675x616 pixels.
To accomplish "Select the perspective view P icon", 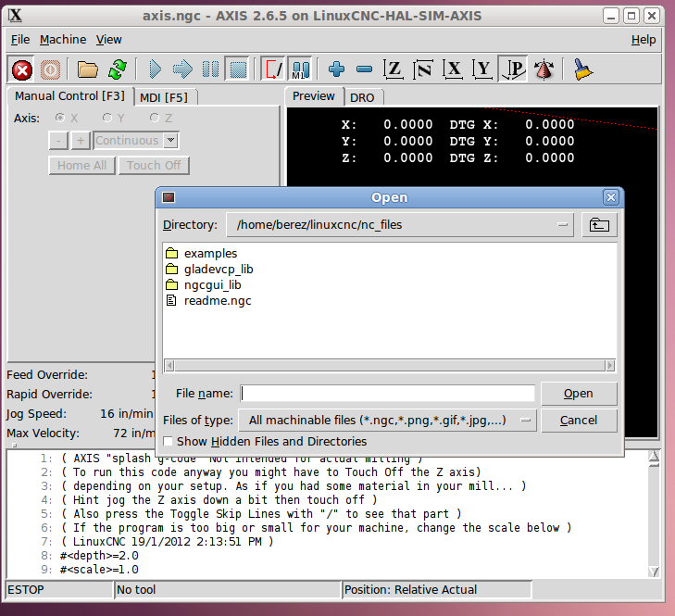I will click(x=512, y=69).
